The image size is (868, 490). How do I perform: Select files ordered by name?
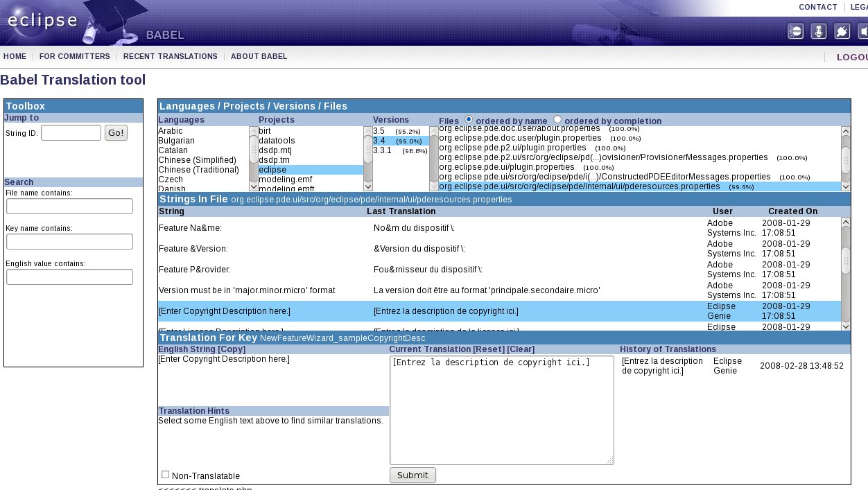[x=469, y=120]
